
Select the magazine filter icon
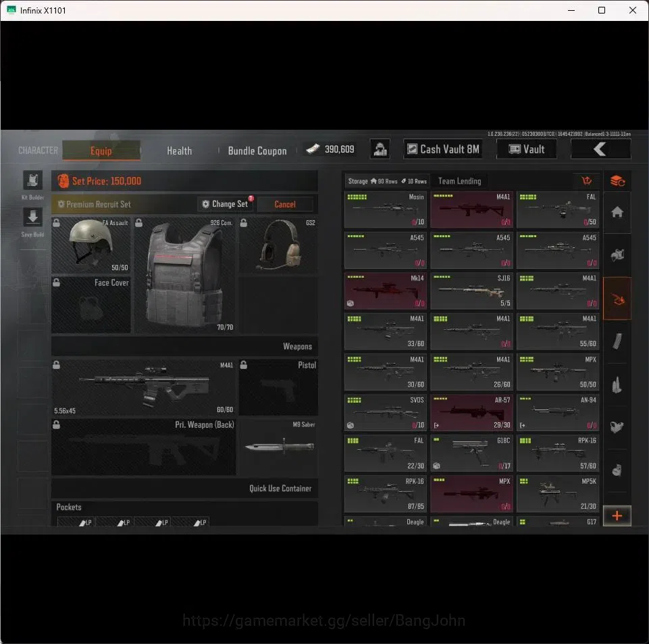tap(617, 342)
